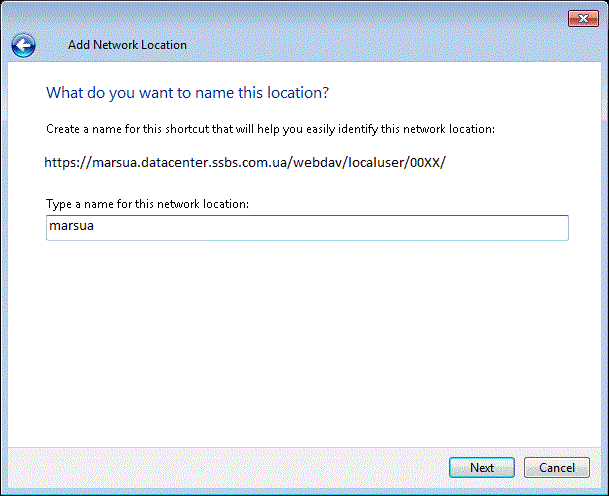Click the 'https://' prefix of the URL

(x=68, y=162)
